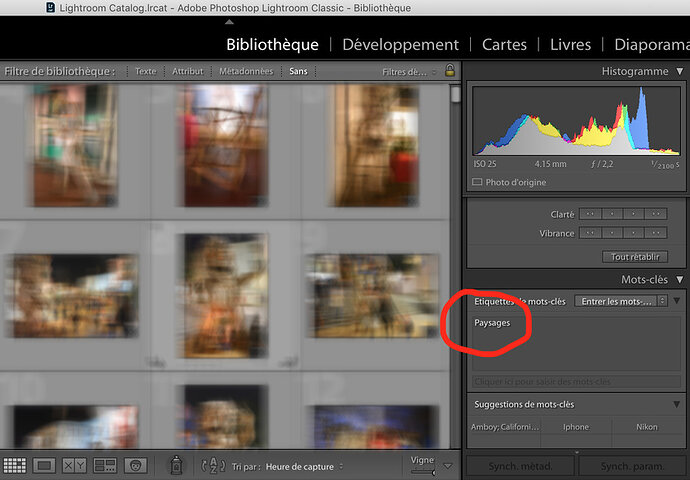Open people face view
Screen dimensions: 690x480
tap(136, 465)
